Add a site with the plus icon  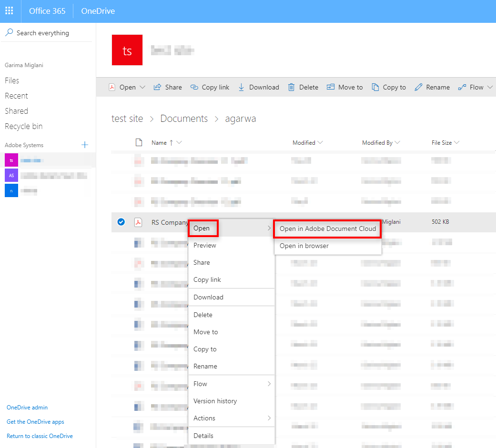click(x=85, y=145)
